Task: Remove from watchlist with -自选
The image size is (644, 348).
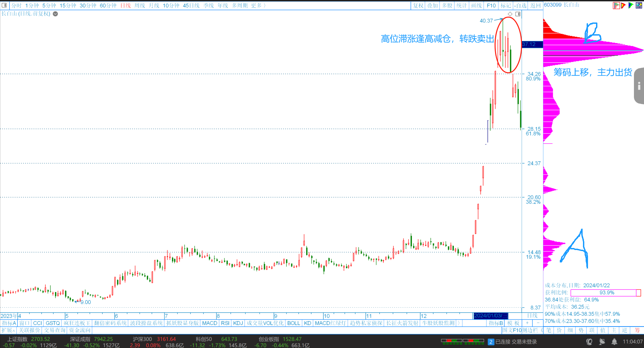Action: pos(521,5)
